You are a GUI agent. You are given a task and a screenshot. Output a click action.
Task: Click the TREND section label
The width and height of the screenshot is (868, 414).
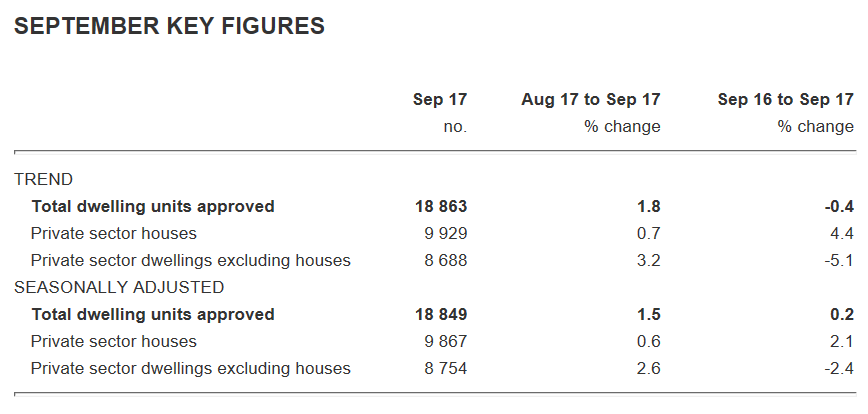click(43, 180)
